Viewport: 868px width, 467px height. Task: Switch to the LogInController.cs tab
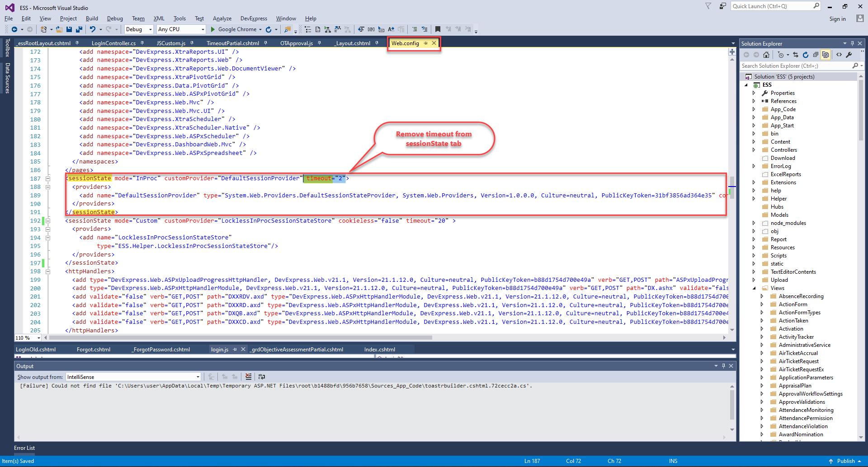[x=113, y=43]
